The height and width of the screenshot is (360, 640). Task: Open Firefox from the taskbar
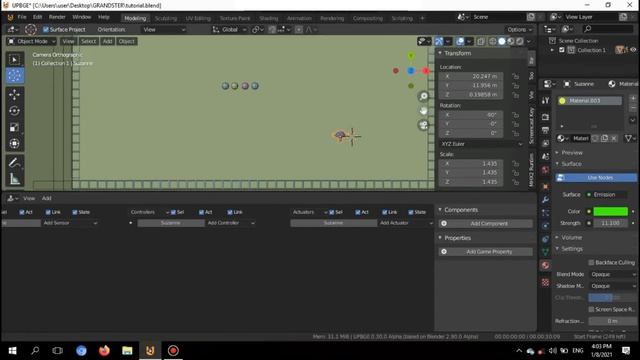click(104, 351)
